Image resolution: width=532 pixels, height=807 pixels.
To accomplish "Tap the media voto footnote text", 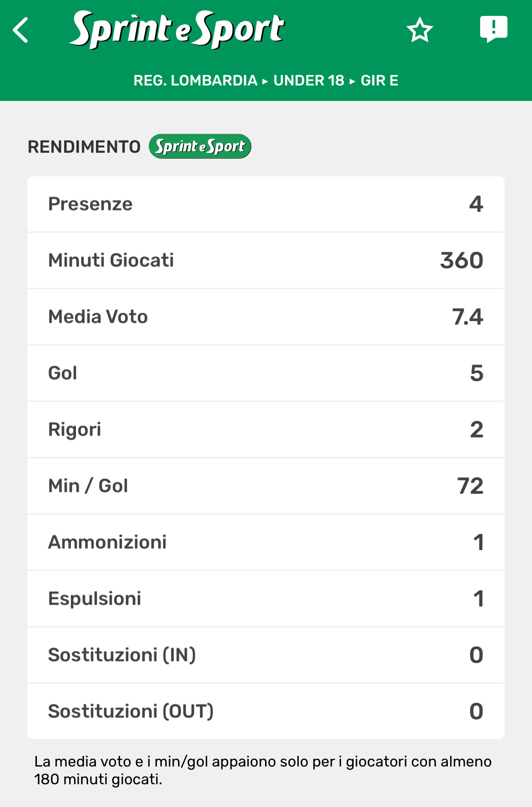I will tap(263, 770).
